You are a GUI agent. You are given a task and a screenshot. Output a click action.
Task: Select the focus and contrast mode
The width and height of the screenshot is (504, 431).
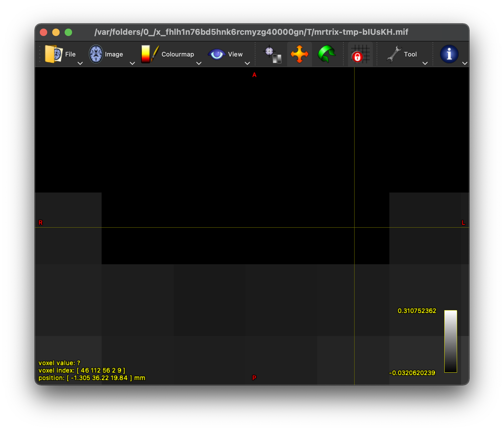(272, 53)
